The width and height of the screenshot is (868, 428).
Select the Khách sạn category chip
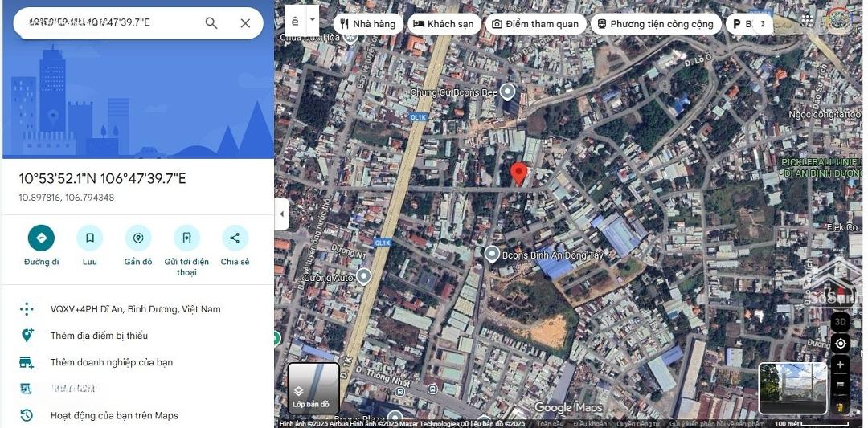click(x=444, y=24)
